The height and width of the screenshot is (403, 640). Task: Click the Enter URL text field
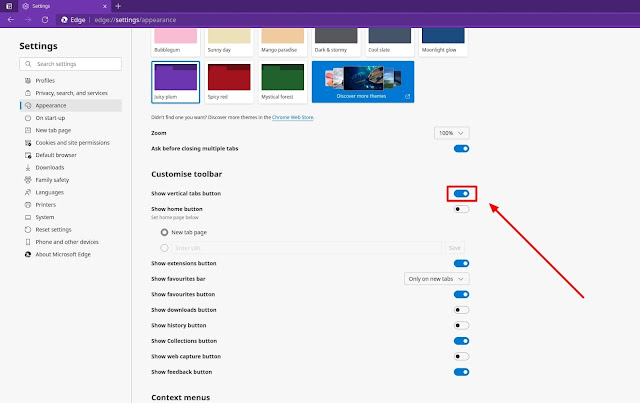(307, 248)
